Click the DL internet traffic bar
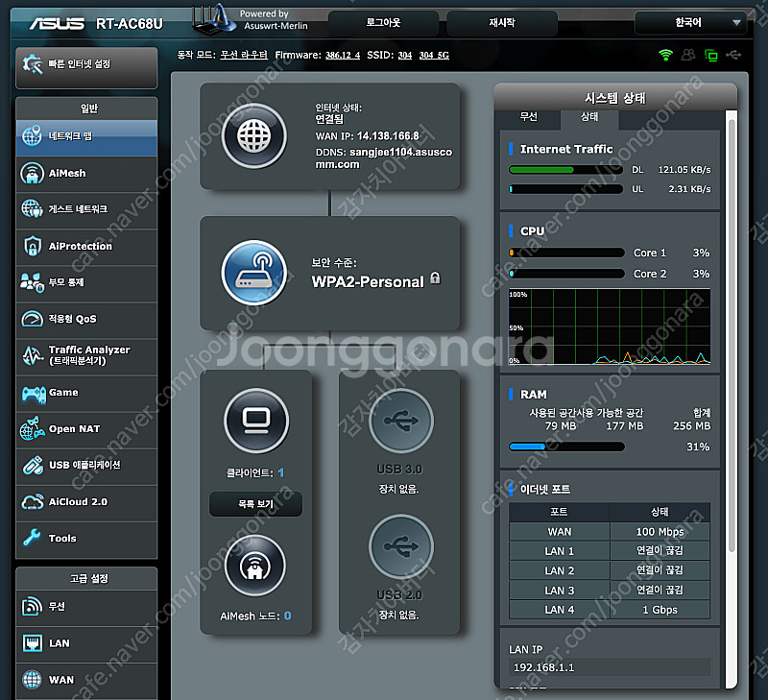 pos(566,170)
